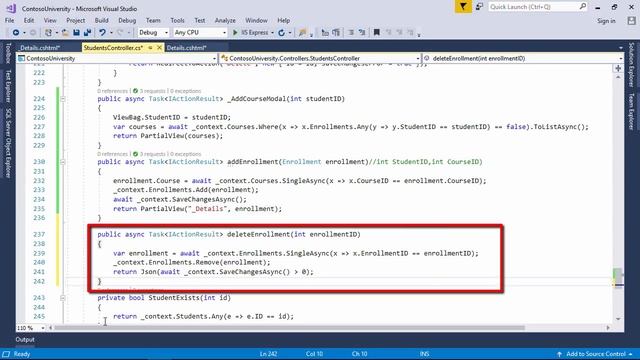This screenshot has height=360, width=640.
Task: Click the yellow notifications filter flag icon
Action: [463, 7]
